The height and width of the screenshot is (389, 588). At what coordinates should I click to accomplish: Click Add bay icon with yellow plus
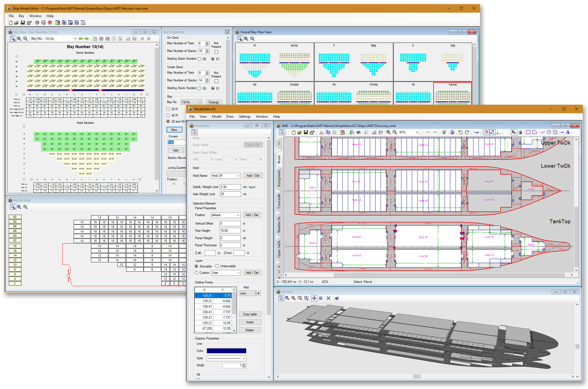[x=37, y=23]
